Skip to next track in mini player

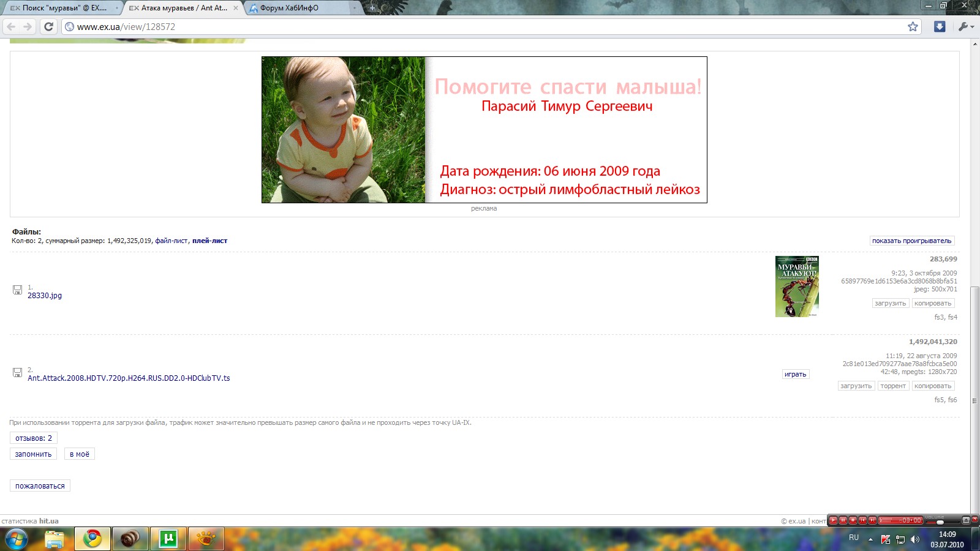tap(872, 520)
